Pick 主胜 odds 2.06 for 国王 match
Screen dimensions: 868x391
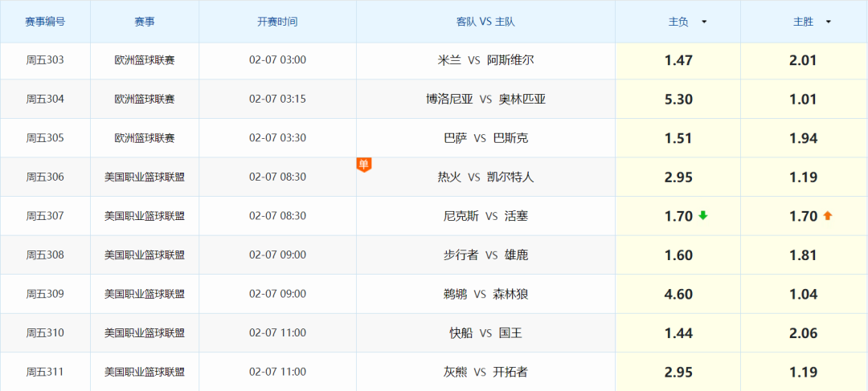click(x=803, y=333)
